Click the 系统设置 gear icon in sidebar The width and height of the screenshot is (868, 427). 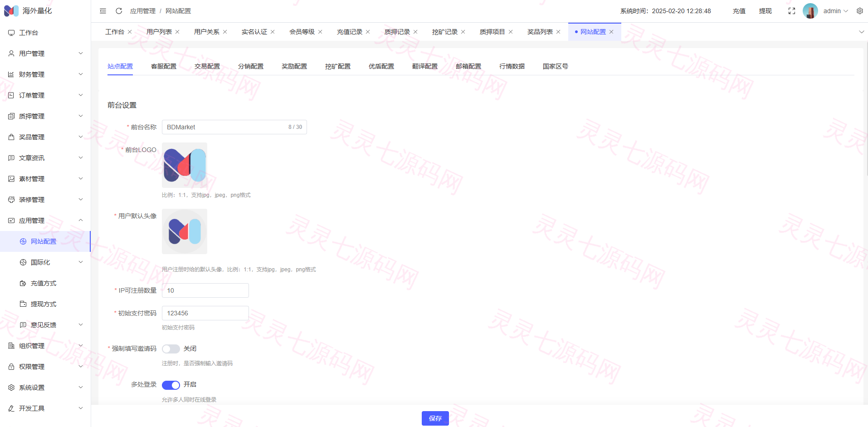[11, 388]
